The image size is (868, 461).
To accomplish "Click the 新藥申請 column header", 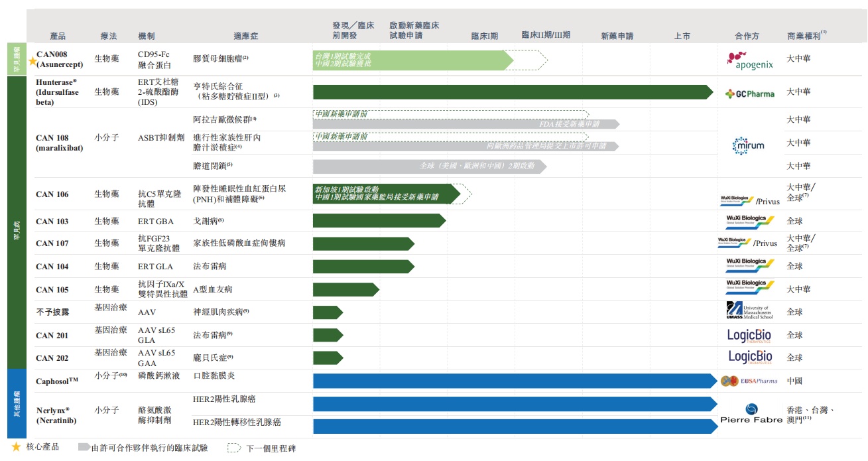I will [617, 36].
